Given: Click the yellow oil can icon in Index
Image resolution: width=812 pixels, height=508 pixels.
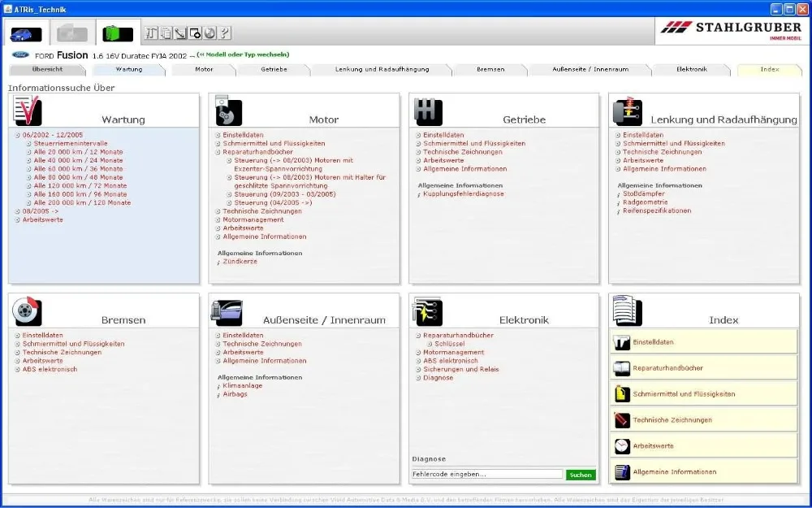Looking at the screenshot, I should point(621,394).
